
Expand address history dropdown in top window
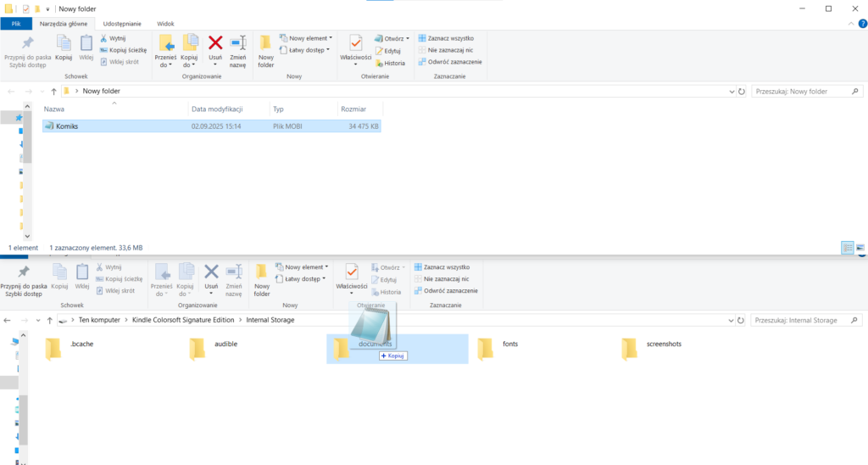tap(732, 92)
